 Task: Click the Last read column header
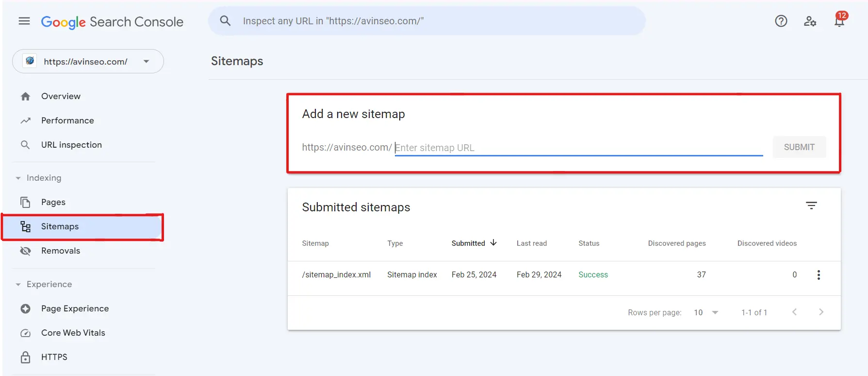click(532, 243)
